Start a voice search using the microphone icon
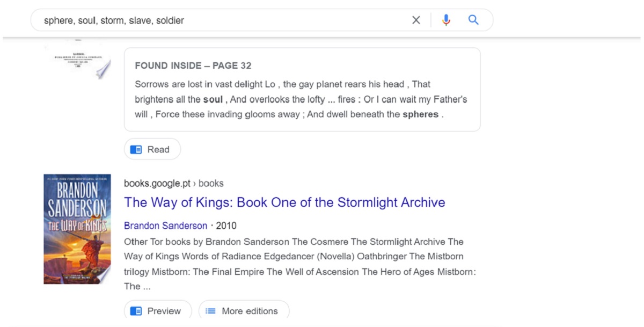 [445, 20]
